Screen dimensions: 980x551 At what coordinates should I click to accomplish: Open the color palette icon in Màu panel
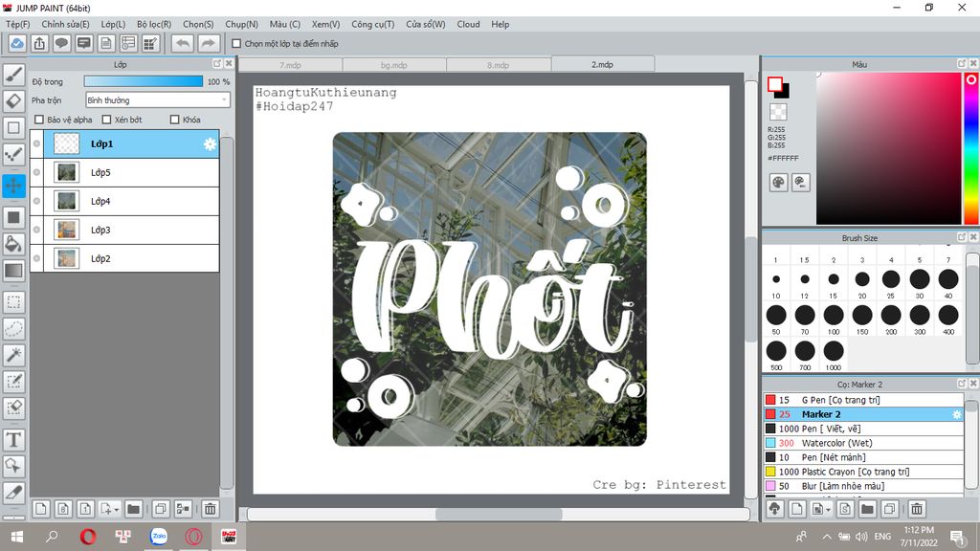coord(778,183)
